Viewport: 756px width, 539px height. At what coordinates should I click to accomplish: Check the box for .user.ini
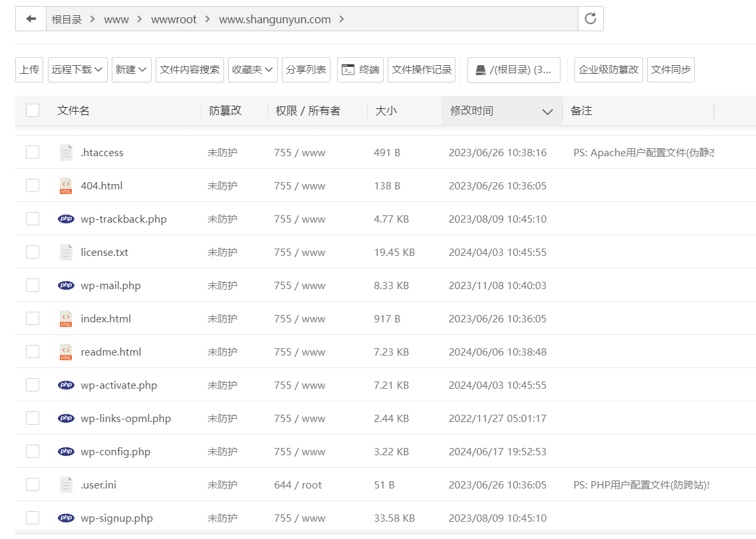33,485
